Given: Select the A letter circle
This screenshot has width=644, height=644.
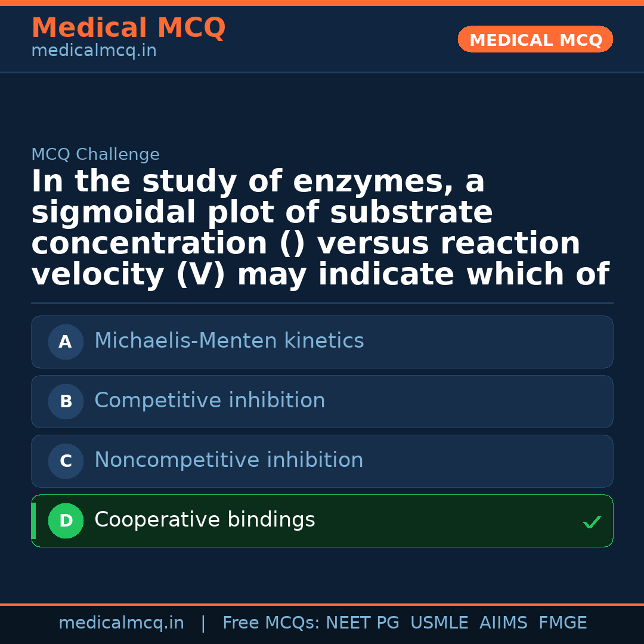Looking at the screenshot, I should 66,342.
